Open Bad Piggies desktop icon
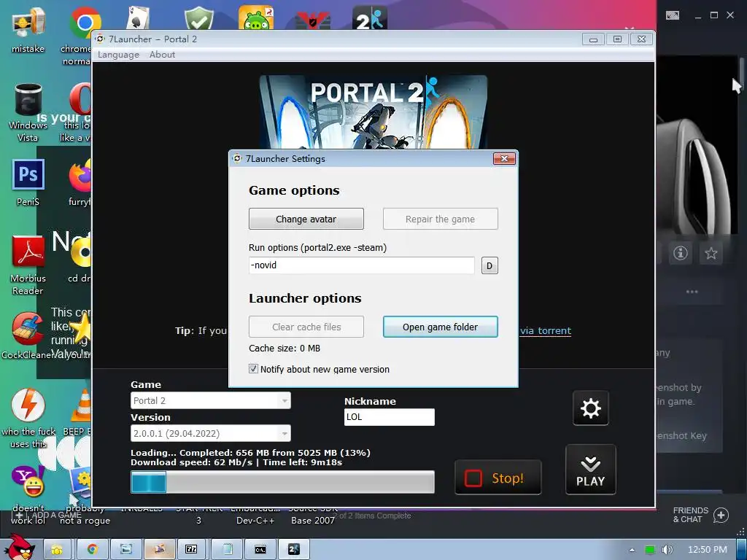The image size is (747, 560). [x=256, y=17]
